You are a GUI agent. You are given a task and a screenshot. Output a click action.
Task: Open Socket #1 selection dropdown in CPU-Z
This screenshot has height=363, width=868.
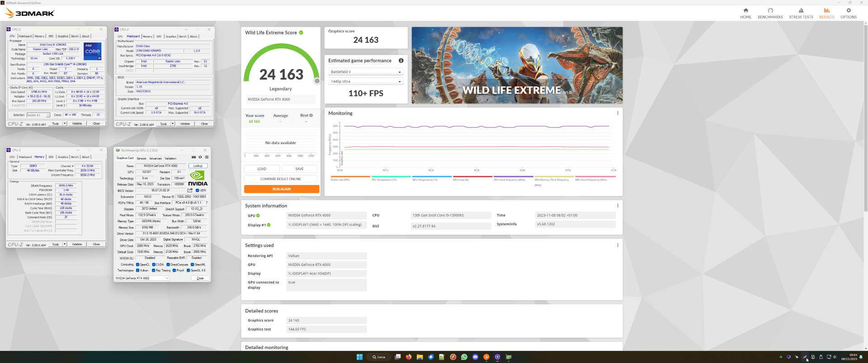click(38, 115)
